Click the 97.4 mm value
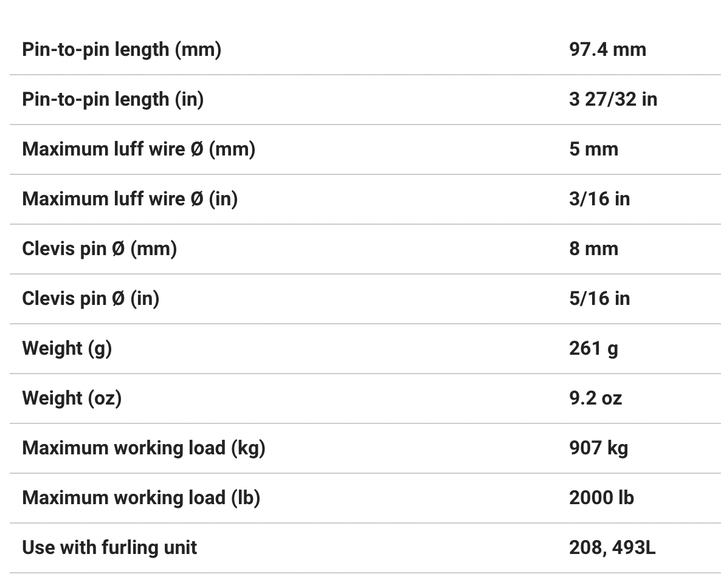 click(607, 49)
